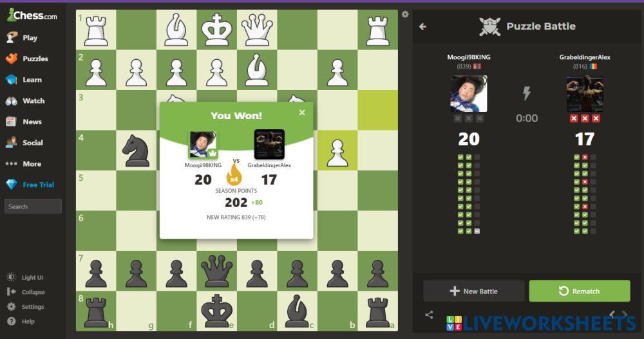This screenshot has width=644, height=339.
Task: Toggle Light UI mode
Action: coord(25,277)
